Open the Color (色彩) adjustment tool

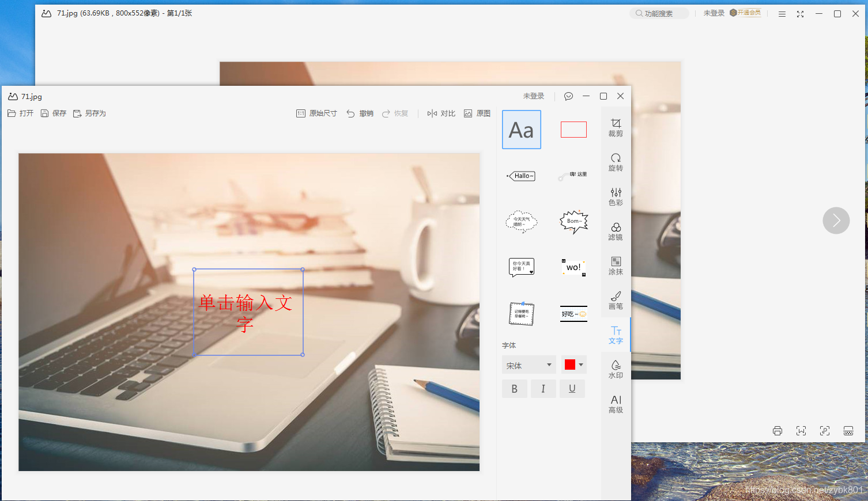point(616,197)
